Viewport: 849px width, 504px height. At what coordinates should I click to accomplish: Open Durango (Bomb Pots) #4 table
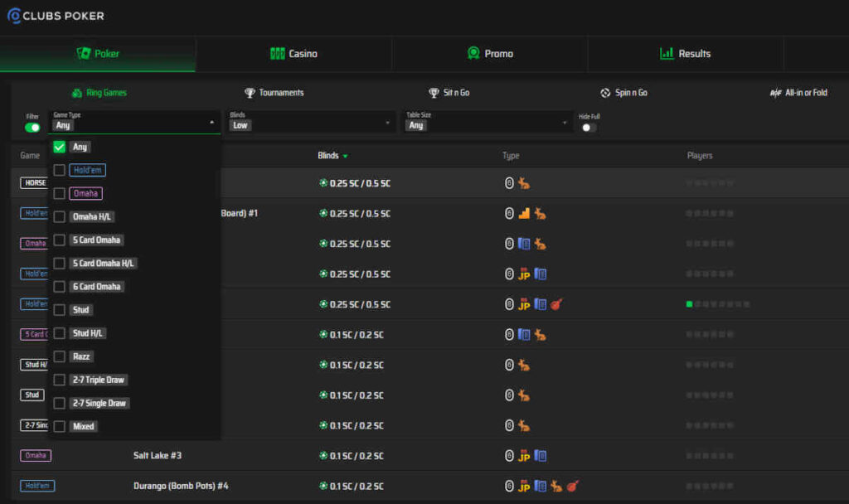(x=181, y=486)
